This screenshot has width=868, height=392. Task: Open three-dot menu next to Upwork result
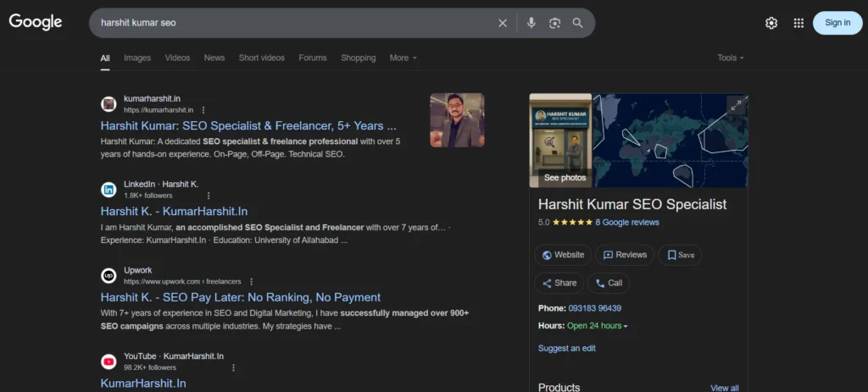point(251,281)
